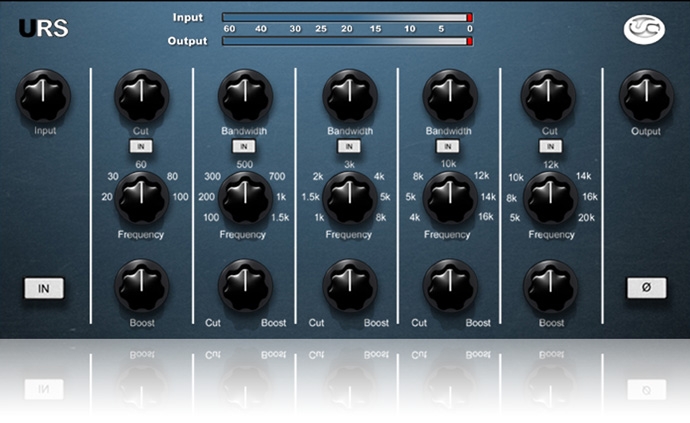The height and width of the screenshot is (423, 690).
Task: Toggle the main IN bypass button under Input knob
Action: tap(44, 288)
